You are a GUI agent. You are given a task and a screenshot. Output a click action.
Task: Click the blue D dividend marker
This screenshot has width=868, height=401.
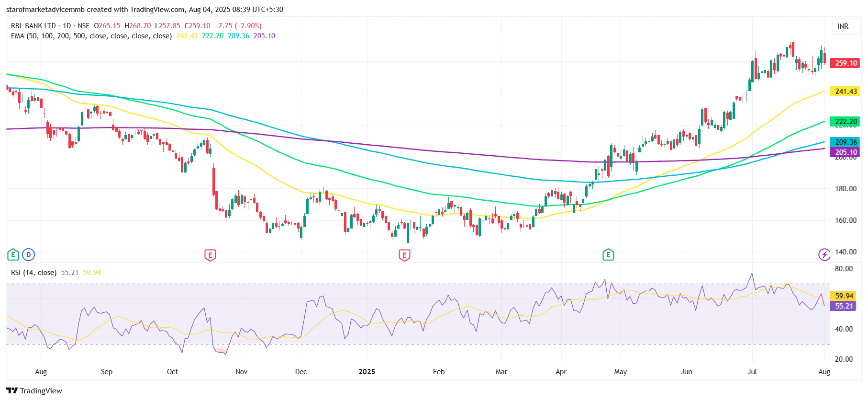tap(29, 255)
